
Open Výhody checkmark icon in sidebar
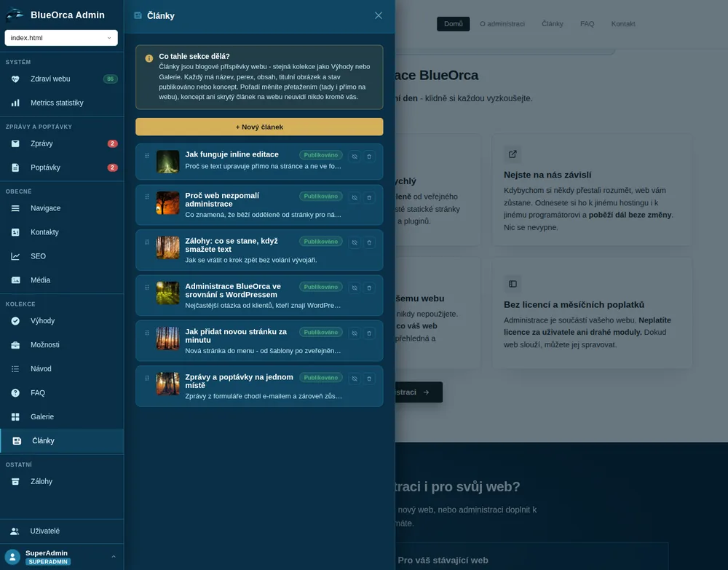pyautogui.click(x=15, y=321)
